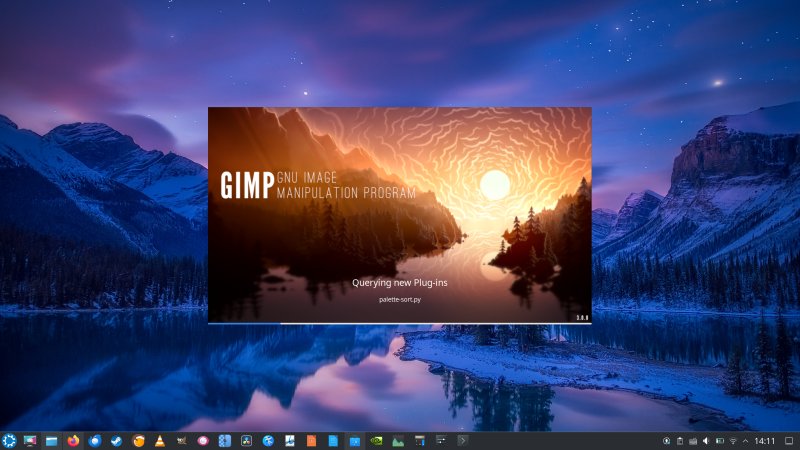
Task: Open the clipboard tray icon
Action: [x=680, y=441]
